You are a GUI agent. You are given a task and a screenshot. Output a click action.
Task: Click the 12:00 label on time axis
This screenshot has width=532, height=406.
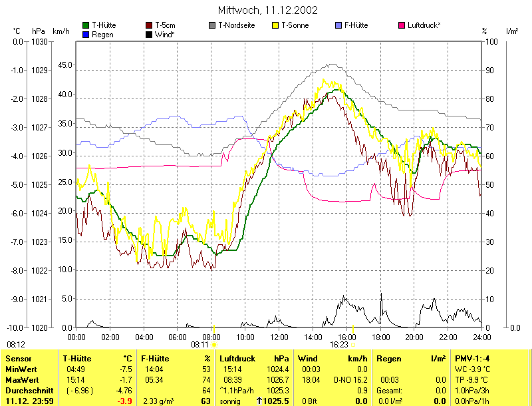click(x=279, y=337)
